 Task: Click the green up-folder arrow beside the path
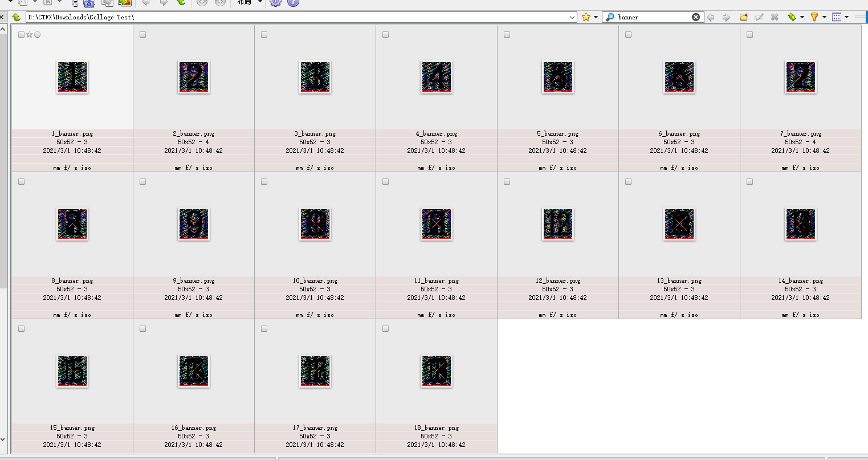tap(16, 17)
